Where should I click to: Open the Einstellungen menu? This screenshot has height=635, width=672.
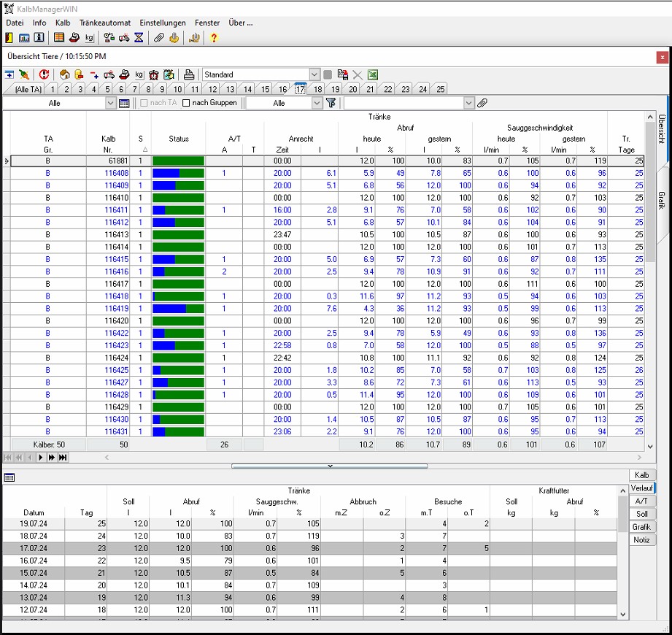[x=163, y=23]
